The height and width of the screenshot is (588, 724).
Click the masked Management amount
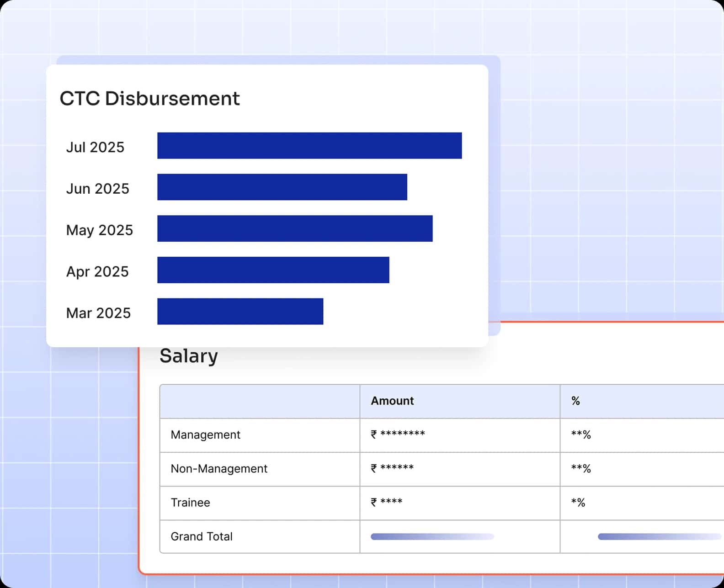(398, 434)
